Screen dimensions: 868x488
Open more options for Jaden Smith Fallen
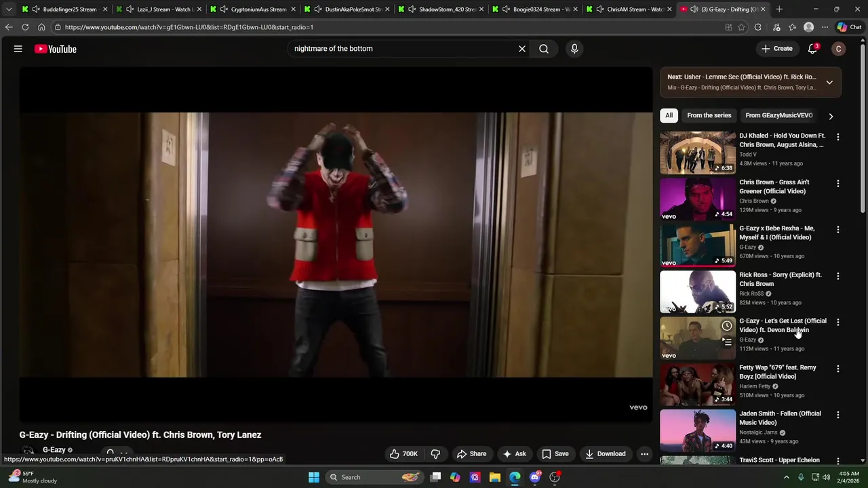838,415
